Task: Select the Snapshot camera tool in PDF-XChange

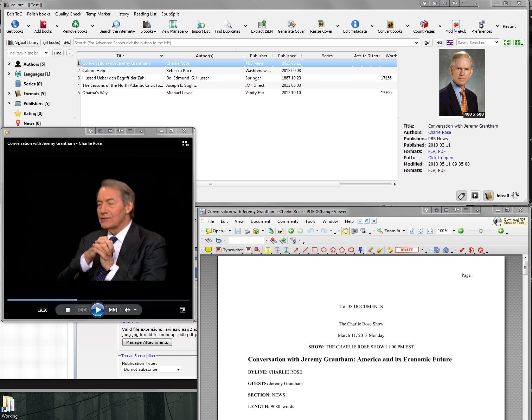Action: (x=354, y=231)
